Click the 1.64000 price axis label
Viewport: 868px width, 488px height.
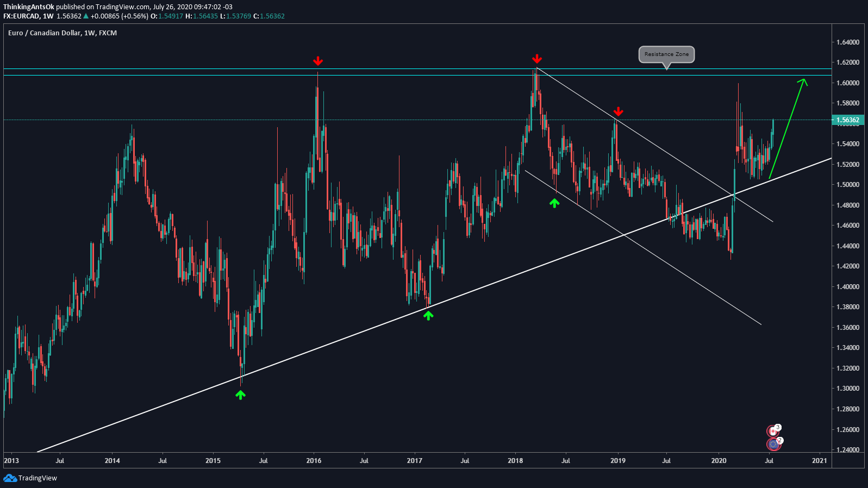848,42
